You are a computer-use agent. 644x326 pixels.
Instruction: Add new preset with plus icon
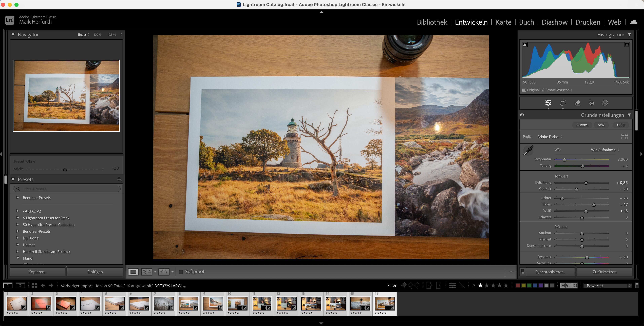[x=119, y=179]
